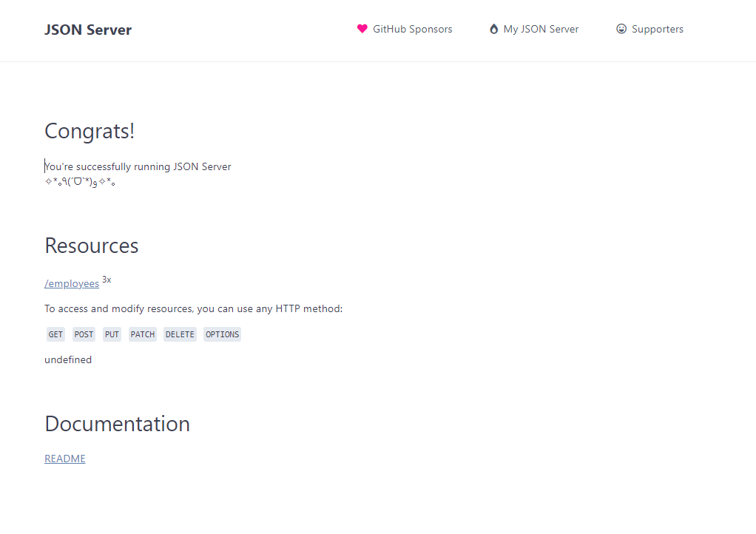
Task: Click the Congrats! heading
Action: tap(90, 131)
